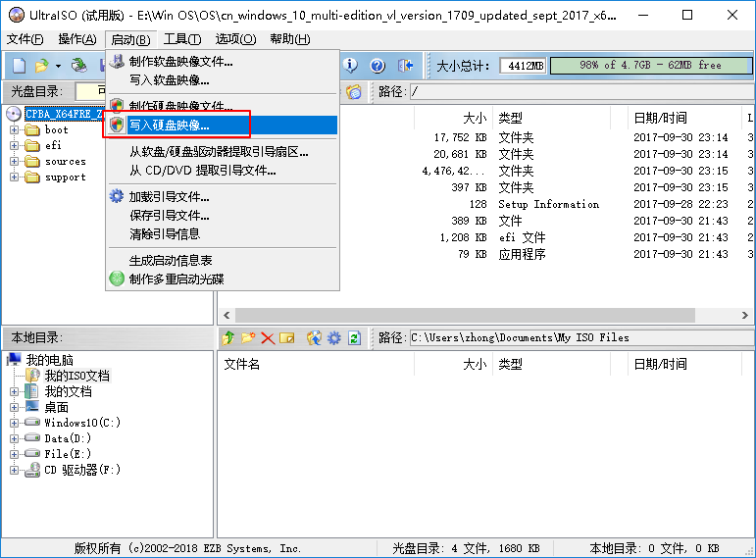Click the 我的ISO文档 folder icon
The height and width of the screenshot is (558, 756).
coord(32,376)
